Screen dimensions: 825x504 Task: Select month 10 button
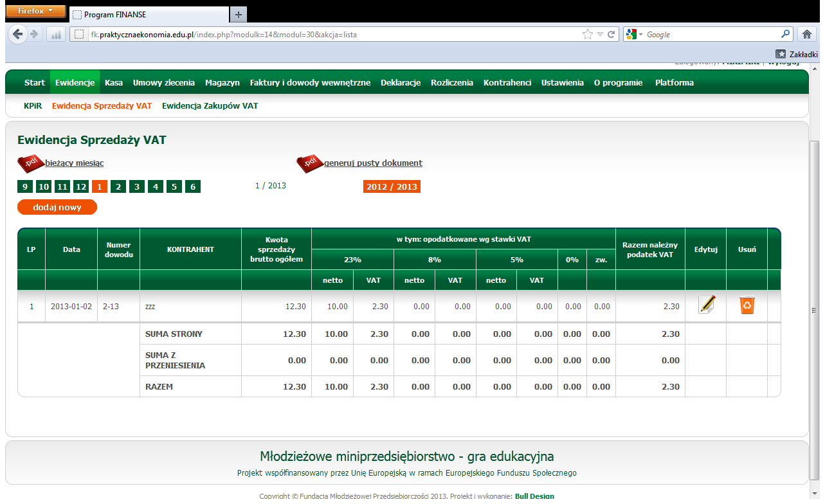click(43, 186)
